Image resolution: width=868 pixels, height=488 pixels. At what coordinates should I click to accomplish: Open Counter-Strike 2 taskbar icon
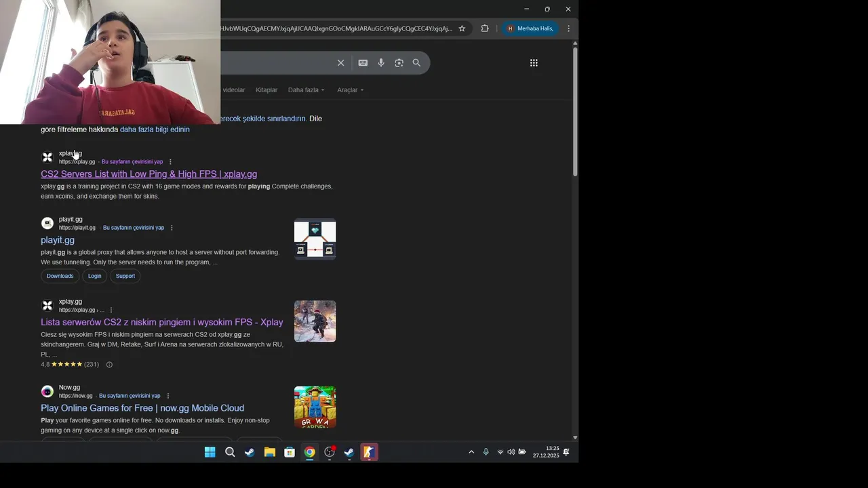click(x=369, y=452)
